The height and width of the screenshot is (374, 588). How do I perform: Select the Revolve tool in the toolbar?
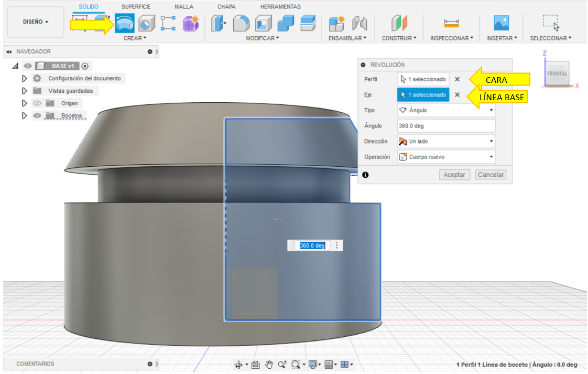(125, 23)
